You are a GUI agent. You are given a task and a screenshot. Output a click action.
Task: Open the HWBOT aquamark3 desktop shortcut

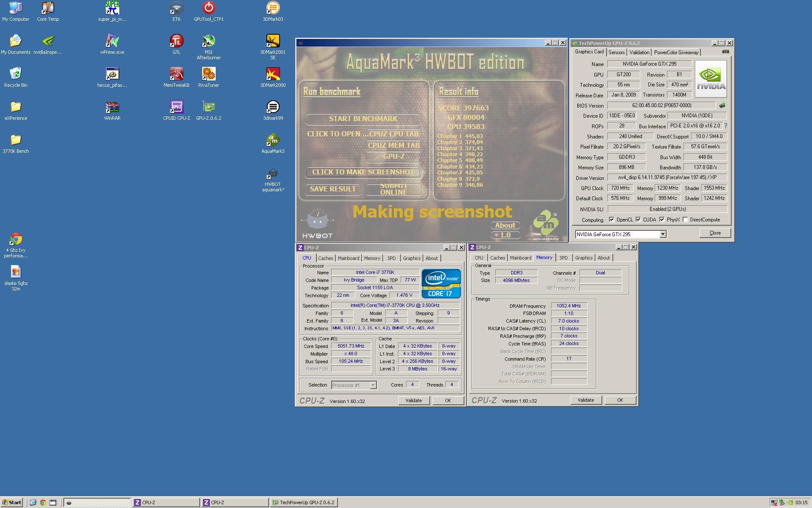coord(273,179)
